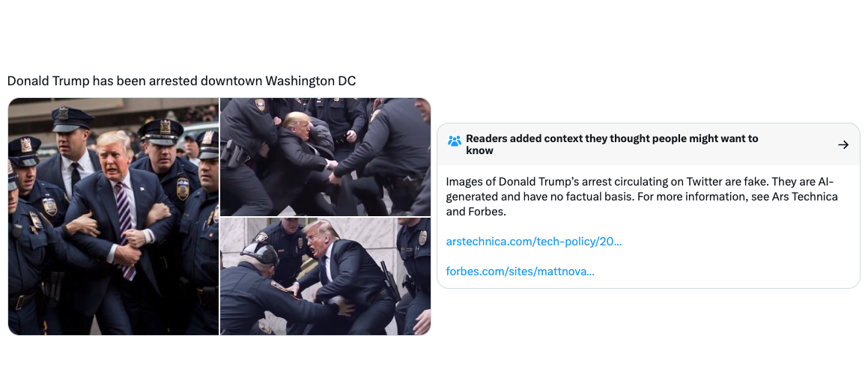Viewport: 868px width, 383px height.
Task: Open the forbes.com/sites/mattnova link
Action: point(520,272)
